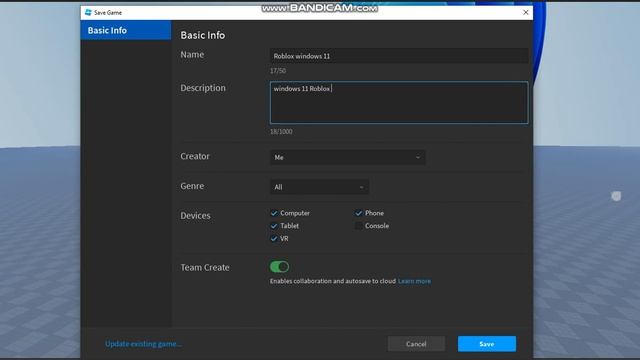
Task: Uncheck the Phone device checkbox
Action: point(358,213)
